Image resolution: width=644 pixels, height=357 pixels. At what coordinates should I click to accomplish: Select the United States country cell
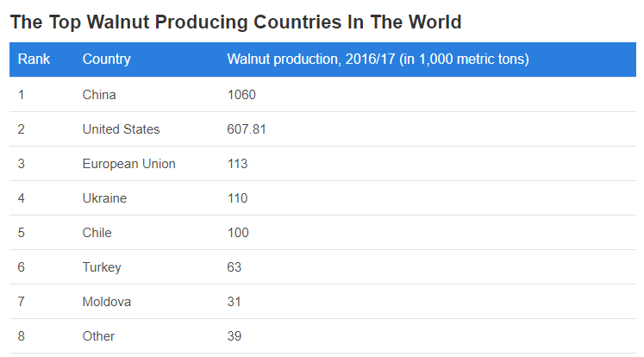click(x=121, y=129)
